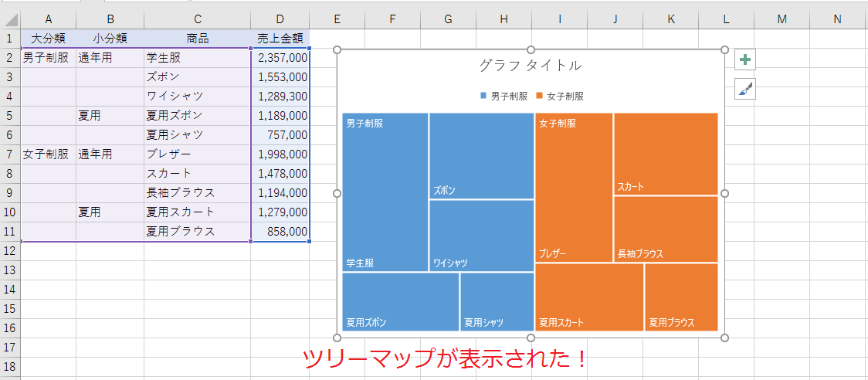Click cell 夏用ズボン in column C
Viewport: 868px width, 380px height.
198,116
